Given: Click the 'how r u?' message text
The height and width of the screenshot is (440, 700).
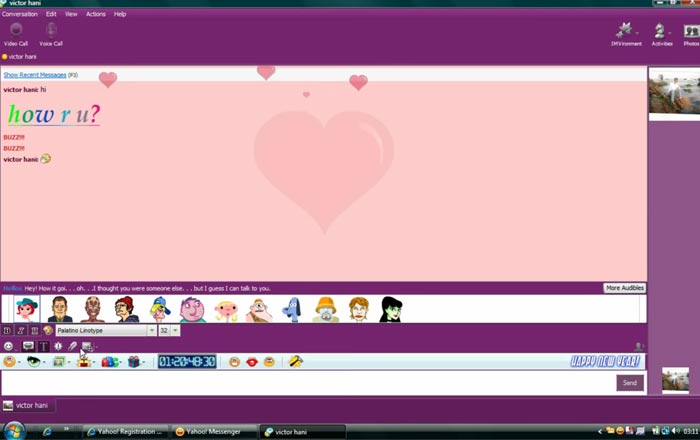Looking at the screenshot, I should [54, 114].
